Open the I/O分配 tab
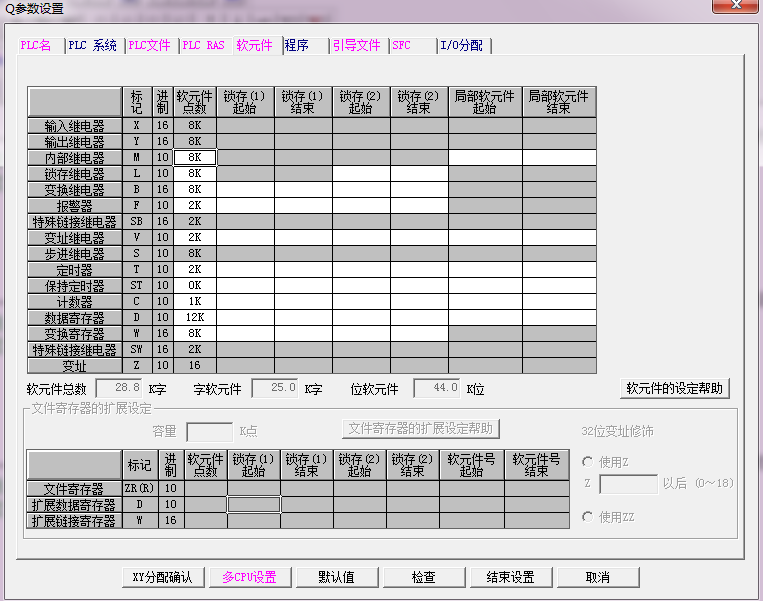This screenshot has width=763, height=601. click(461, 46)
